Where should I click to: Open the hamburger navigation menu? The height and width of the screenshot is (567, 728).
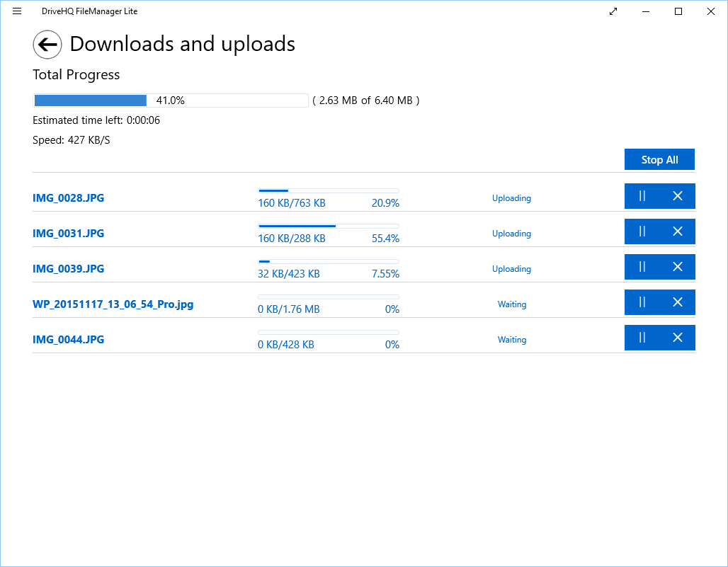point(17,11)
